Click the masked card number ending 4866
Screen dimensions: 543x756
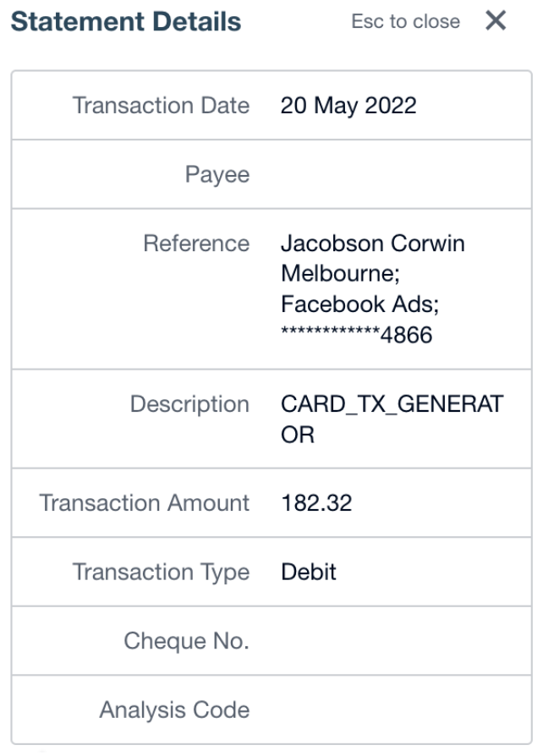tap(356, 335)
